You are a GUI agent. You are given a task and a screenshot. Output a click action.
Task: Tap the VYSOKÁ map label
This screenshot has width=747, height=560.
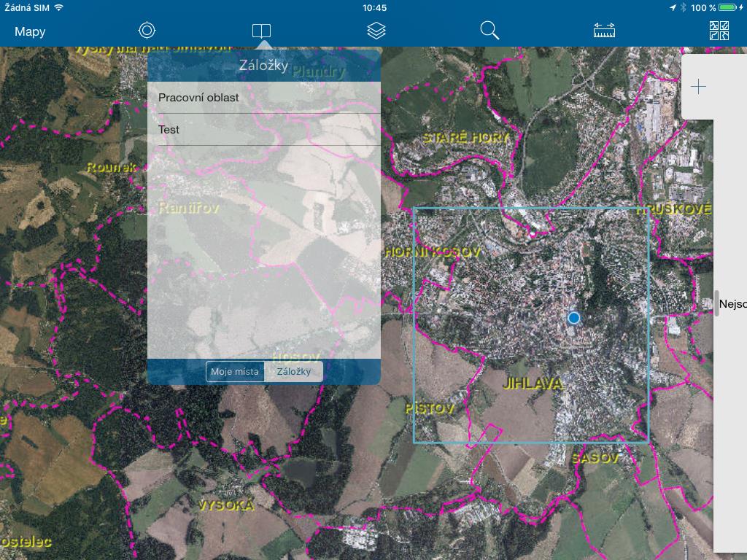(227, 505)
